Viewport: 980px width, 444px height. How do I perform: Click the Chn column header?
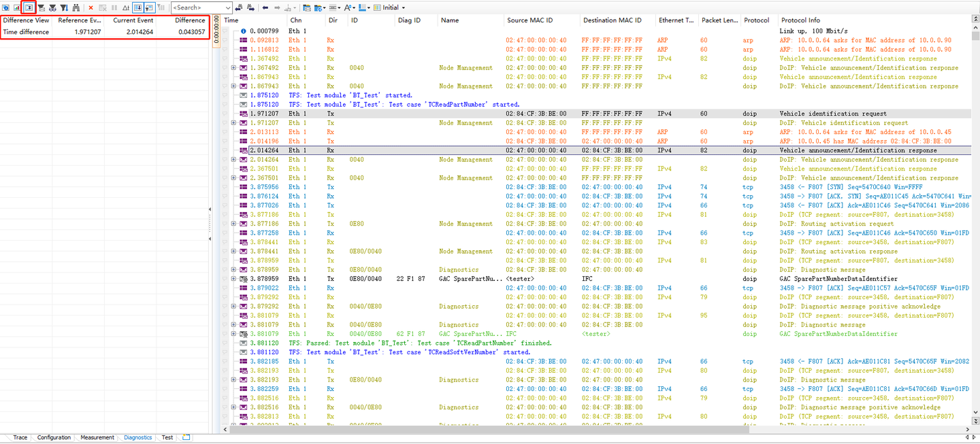(306, 20)
